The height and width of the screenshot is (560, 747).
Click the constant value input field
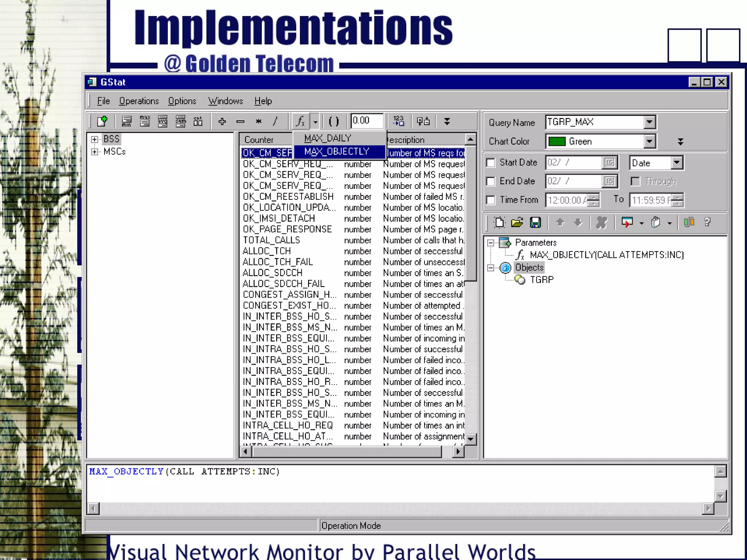[366, 121]
